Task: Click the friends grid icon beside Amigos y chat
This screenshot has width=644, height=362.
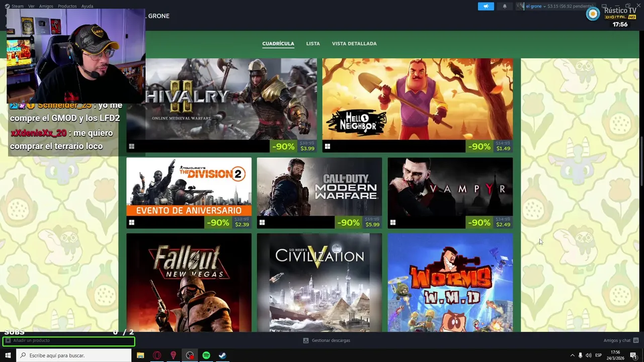Action: pyautogui.click(x=636, y=340)
